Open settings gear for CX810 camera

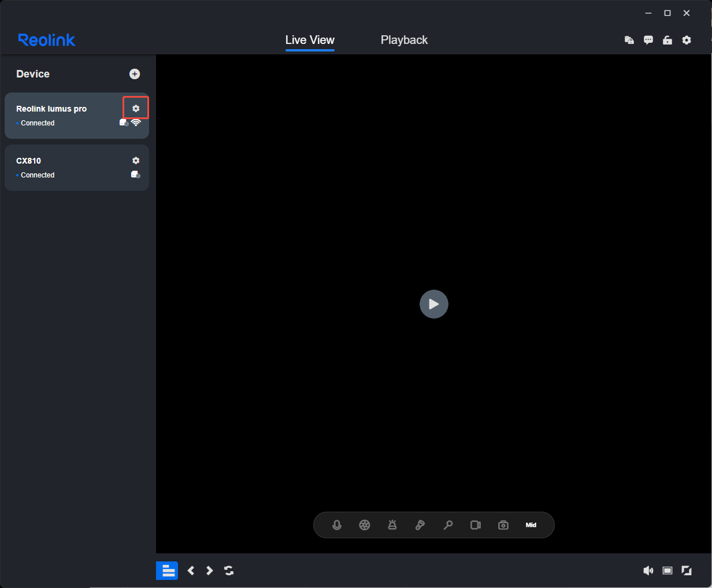point(136,160)
